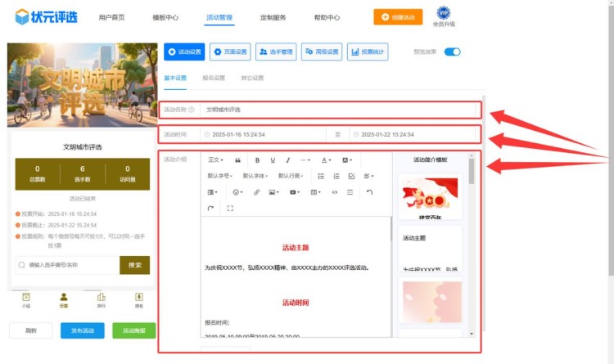Screen dimensions: 614x364
Task: Click the 排行 ranking icon in preview
Action: pyautogui.click(x=102, y=299)
